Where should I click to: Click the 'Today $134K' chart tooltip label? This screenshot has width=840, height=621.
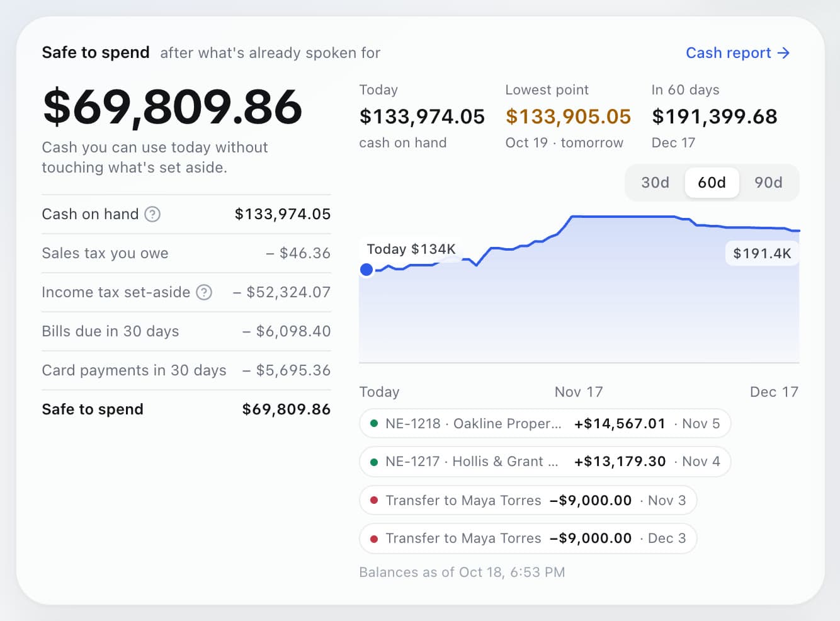pos(411,249)
